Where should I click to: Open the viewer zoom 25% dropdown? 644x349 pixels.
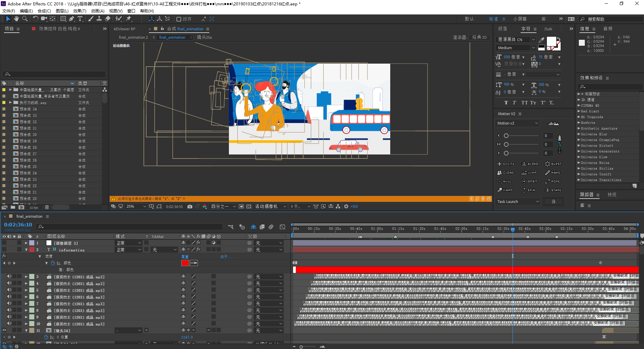click(136, 206)
